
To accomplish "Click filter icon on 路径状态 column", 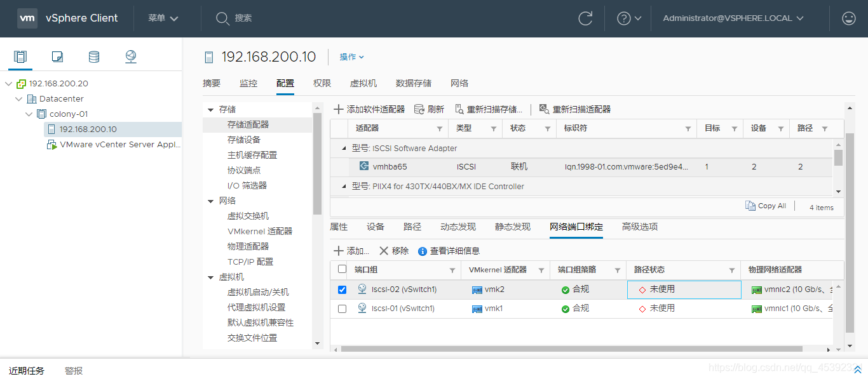I will (x=732, y=270).
